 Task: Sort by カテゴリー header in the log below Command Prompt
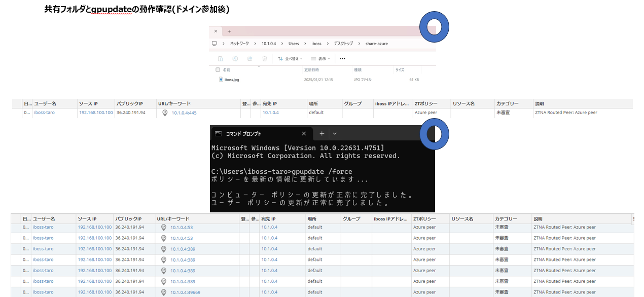(x=506, y=219)
